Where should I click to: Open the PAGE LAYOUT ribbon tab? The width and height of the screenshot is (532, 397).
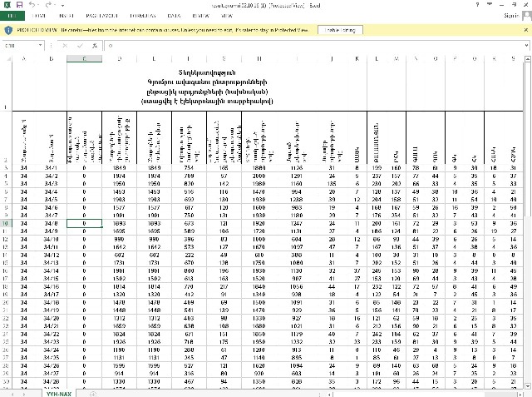[x=102, y=16]
